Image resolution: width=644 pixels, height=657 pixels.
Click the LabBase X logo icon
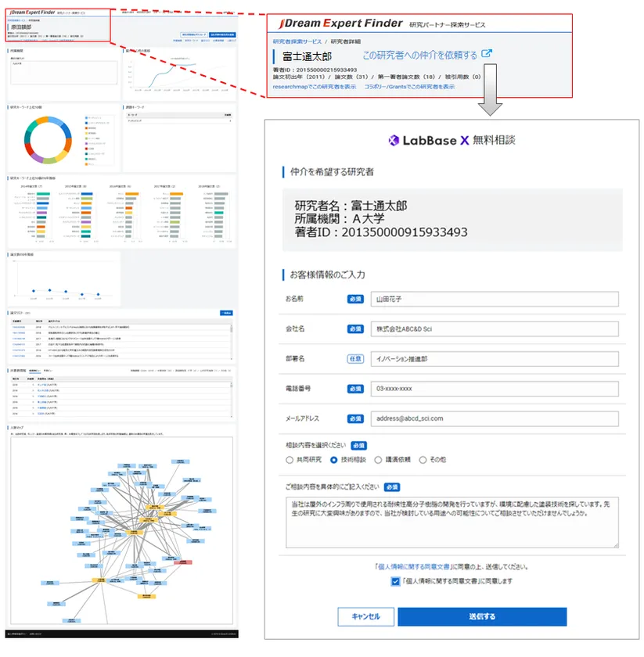click(x=394, y=140)
